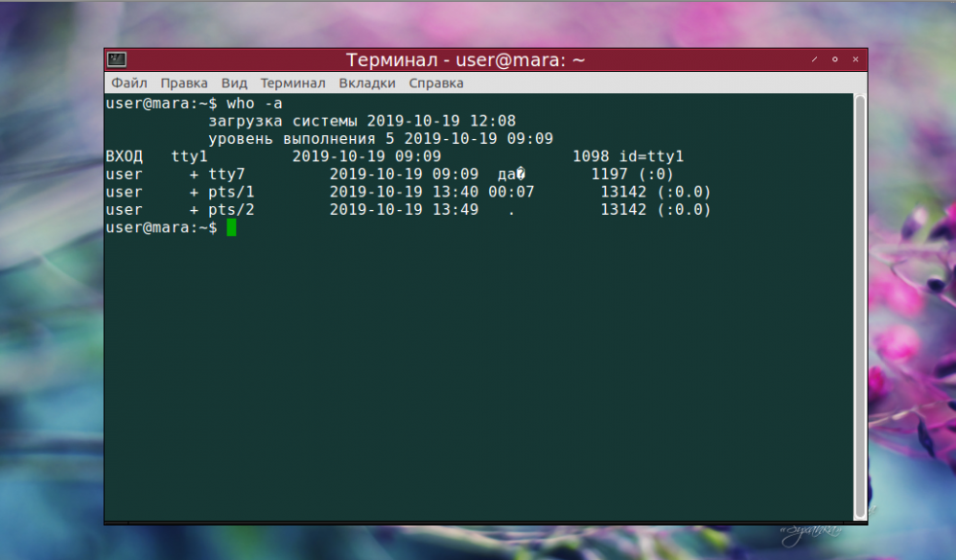Click the 'уровень выполнения 5' output line
Image resolution: width=956 pixels, height=560 pixels.
[380, 139]
